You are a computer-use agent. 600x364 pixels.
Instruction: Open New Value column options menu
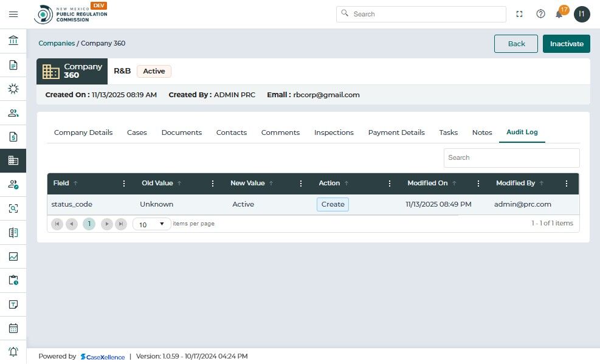(301, 184)
